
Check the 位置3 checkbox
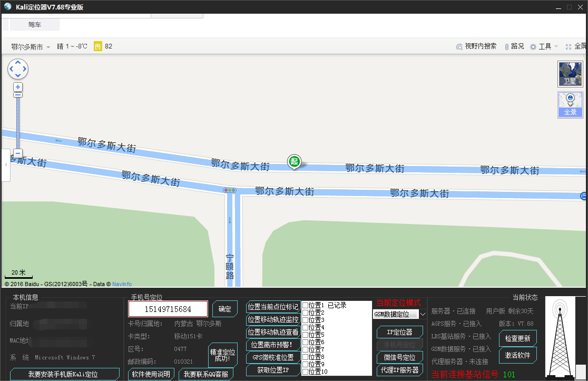pos(306,320)
